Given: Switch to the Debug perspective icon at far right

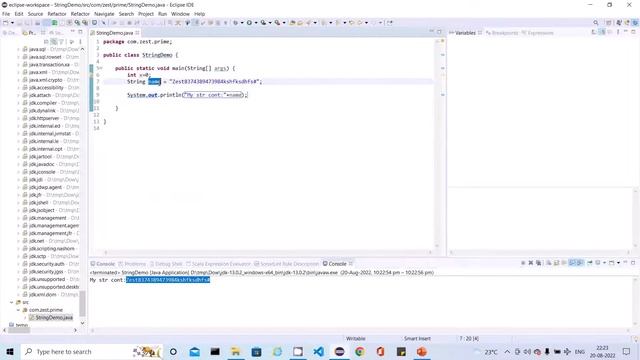Looking at the screenshot, I should click(635, 23).
